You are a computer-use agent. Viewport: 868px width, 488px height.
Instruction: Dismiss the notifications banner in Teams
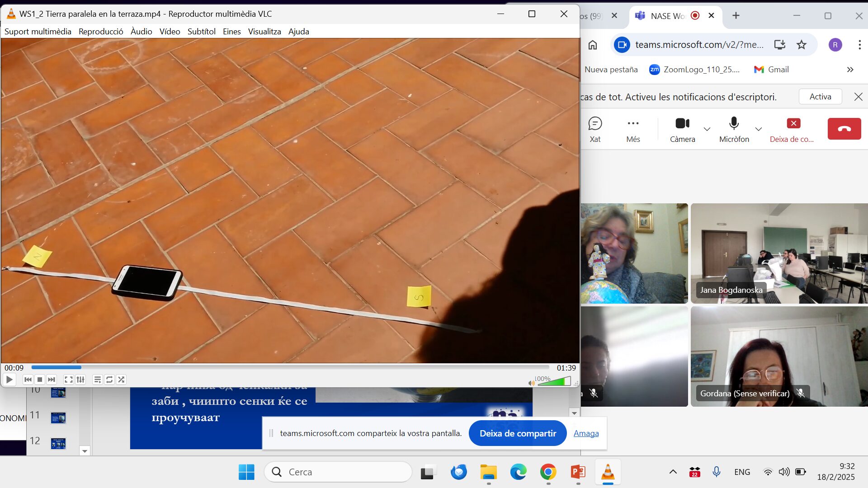tap(858, 97)
